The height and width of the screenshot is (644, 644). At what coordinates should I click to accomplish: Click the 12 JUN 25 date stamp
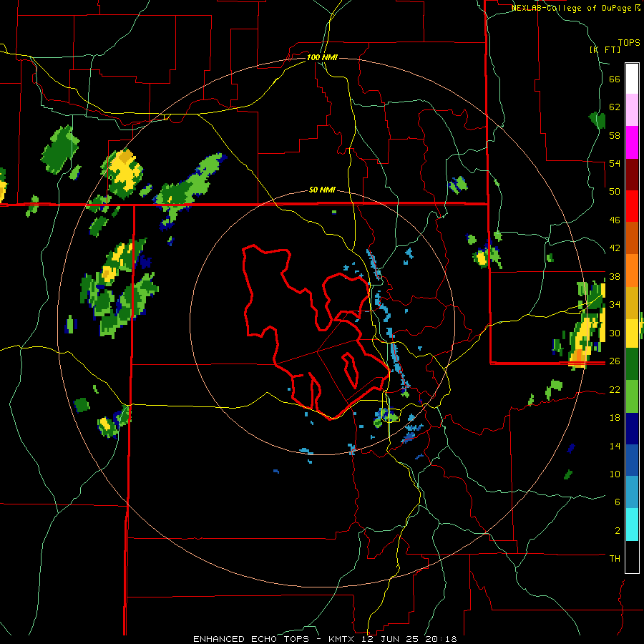pyautogui.click(x=391, y=639)
